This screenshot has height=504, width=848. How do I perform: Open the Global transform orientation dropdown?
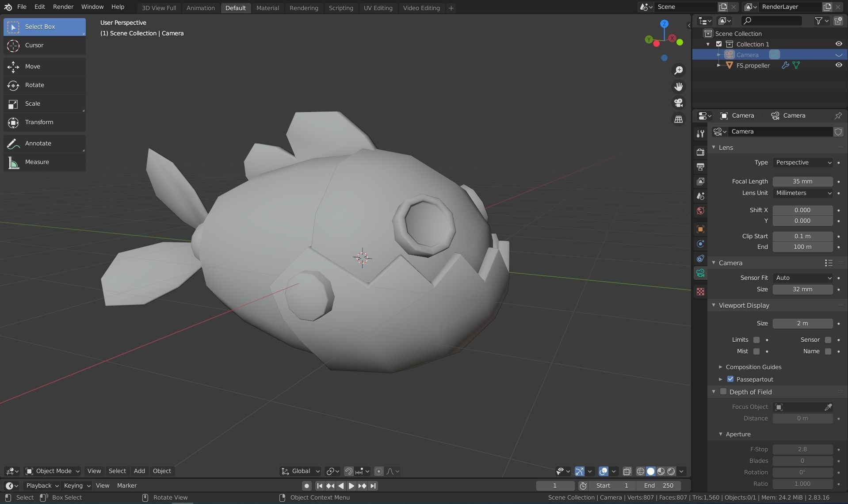coord(300,471)
